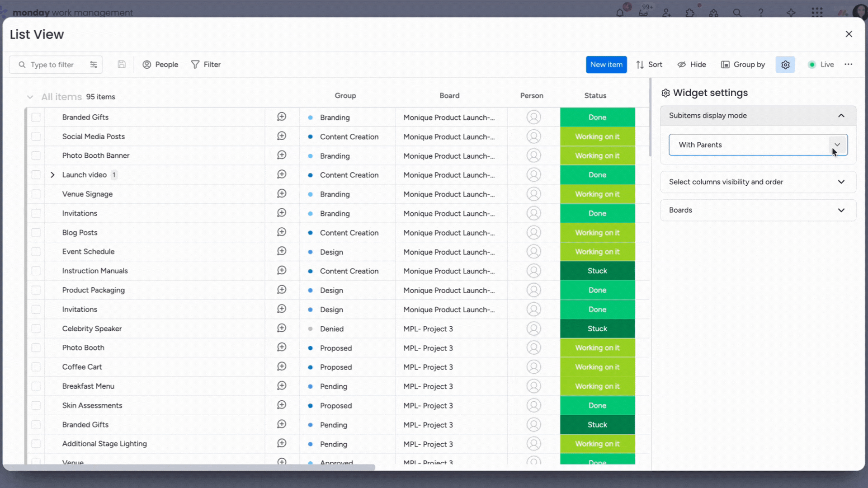
Task: Open the inbox icon in top bar
Action: [x=643, y=13]
